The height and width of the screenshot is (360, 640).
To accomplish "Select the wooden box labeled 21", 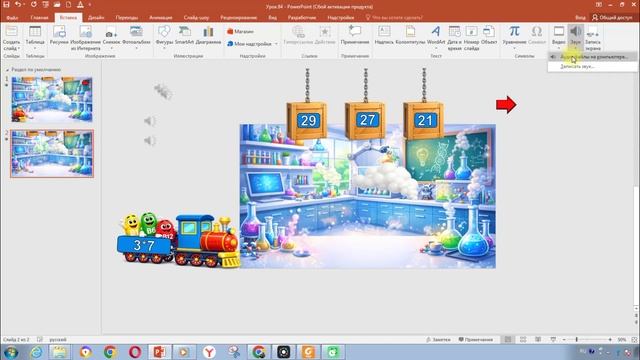I will pyautogui.click(x=424, y=120).
